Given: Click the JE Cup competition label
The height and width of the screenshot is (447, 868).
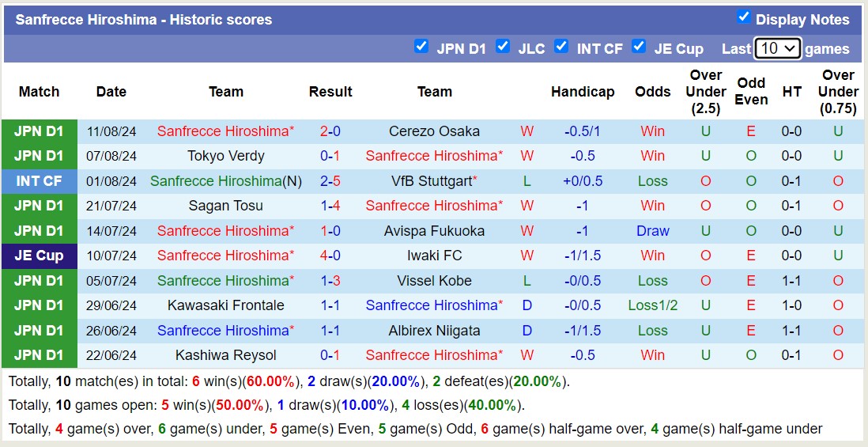Looking at the screenshot, I should (39, 256).
